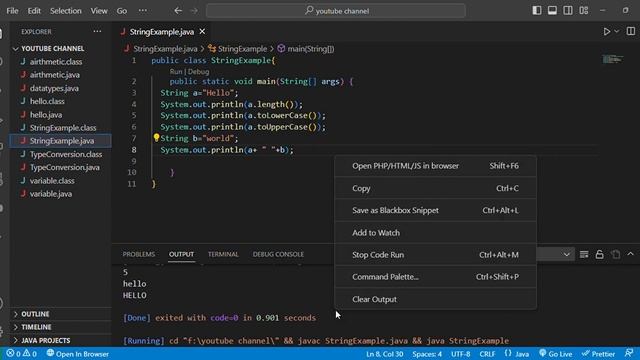Switch to the DEBUG CONSOLE tab

click(278, 254)
